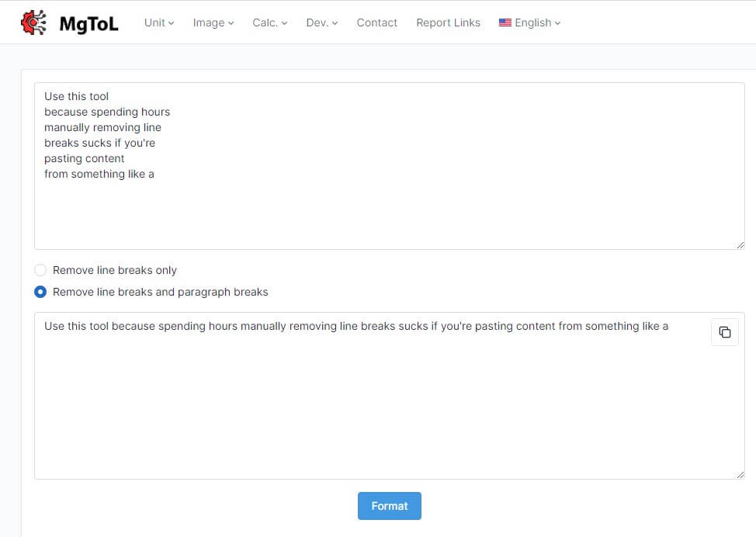Expand the chevron beside Unit
The height and width of the screenshot is (537, 756).
tap(173, 23)
